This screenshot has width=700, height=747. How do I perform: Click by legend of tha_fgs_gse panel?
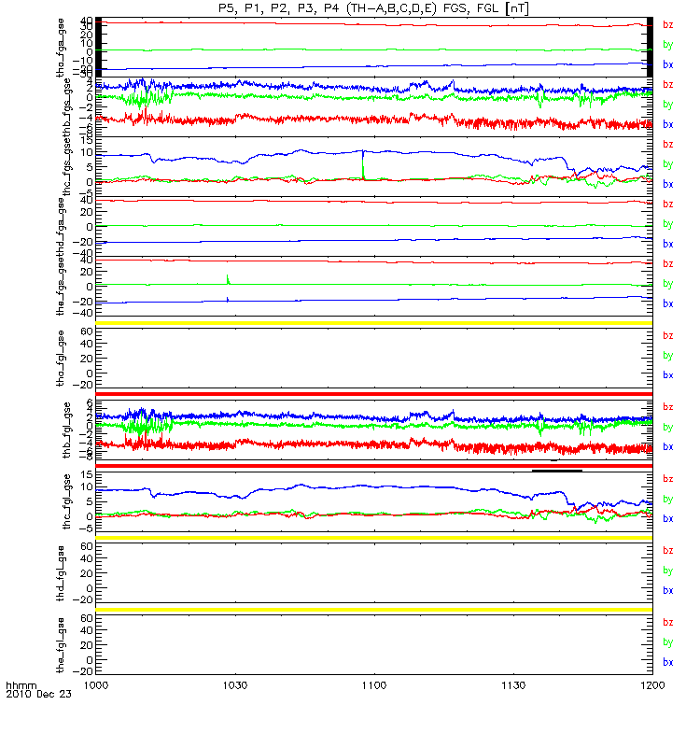pyautogui.click(x=668, y=45)
